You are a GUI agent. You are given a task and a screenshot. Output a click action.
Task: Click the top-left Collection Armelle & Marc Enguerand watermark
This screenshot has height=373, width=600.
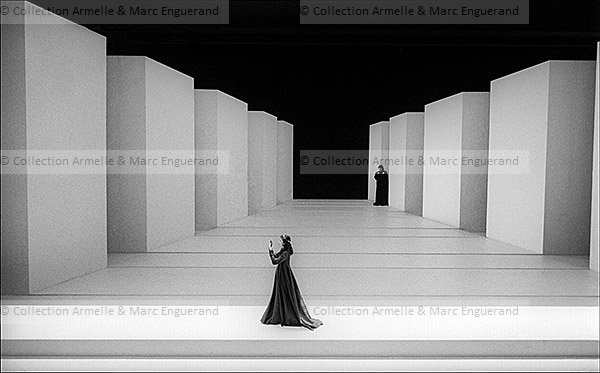pyautogui.click(x=110, y=11)
